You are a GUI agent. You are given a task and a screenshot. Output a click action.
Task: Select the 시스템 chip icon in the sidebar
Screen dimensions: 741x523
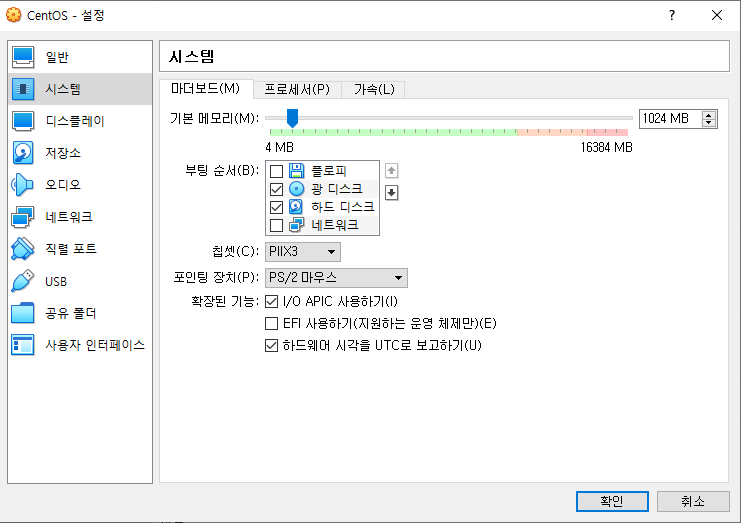(23, 89)
